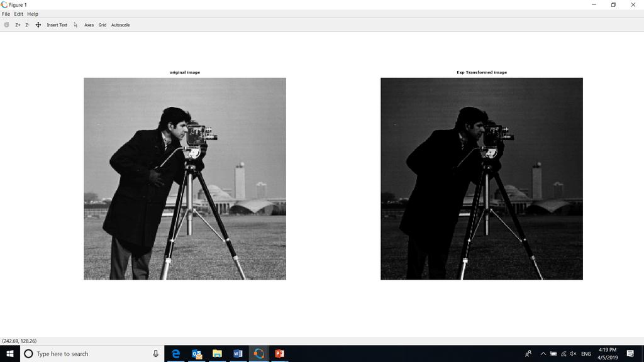Click the Octave icon in the taskbar

(x=258, y=354)
